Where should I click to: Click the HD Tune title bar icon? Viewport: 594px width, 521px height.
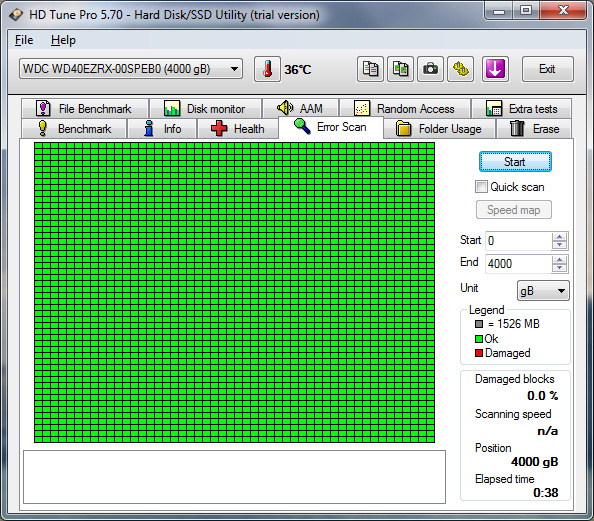point(16,15)
